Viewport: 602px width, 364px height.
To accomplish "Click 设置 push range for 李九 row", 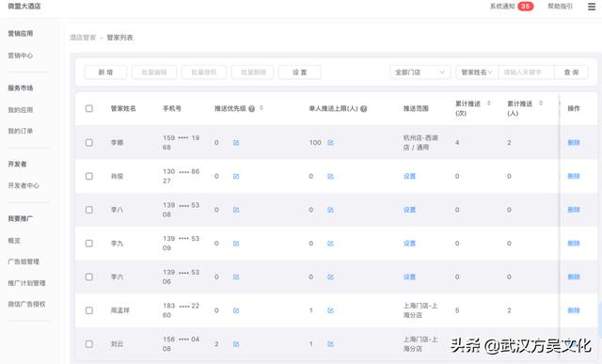I will click(410, 244).
